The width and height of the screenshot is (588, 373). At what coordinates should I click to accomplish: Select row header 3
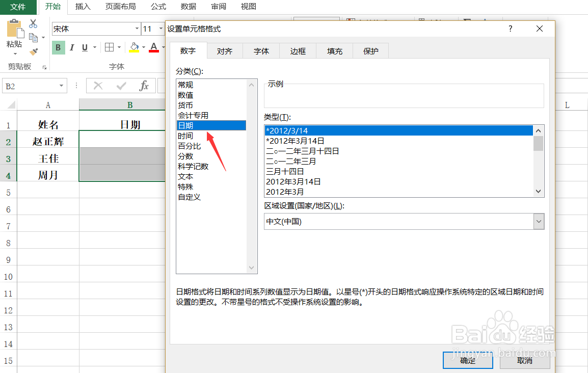(x=8, y=158)
